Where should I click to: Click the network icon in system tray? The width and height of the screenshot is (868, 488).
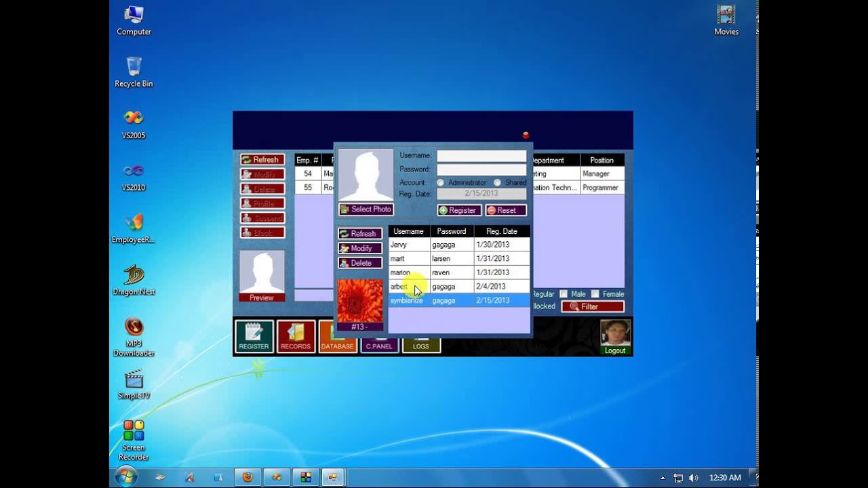[678, 478]
